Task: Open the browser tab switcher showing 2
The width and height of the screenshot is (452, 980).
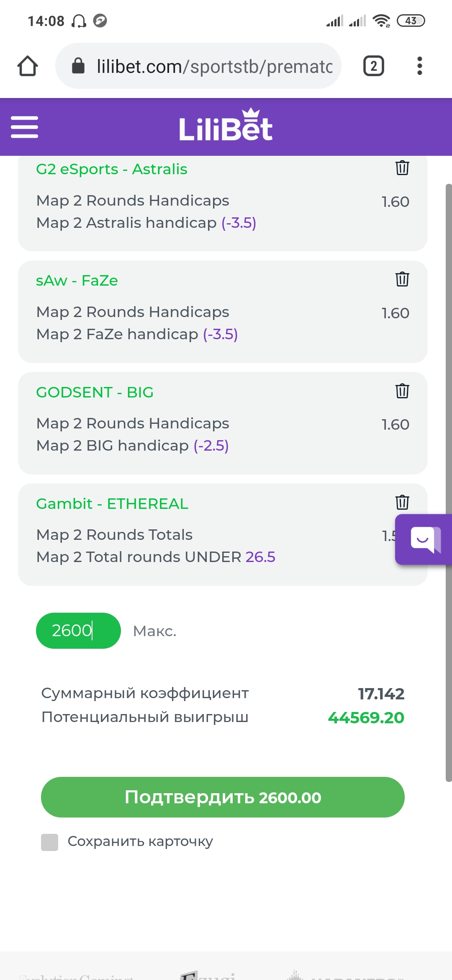Action: click(x=374, y=66)
